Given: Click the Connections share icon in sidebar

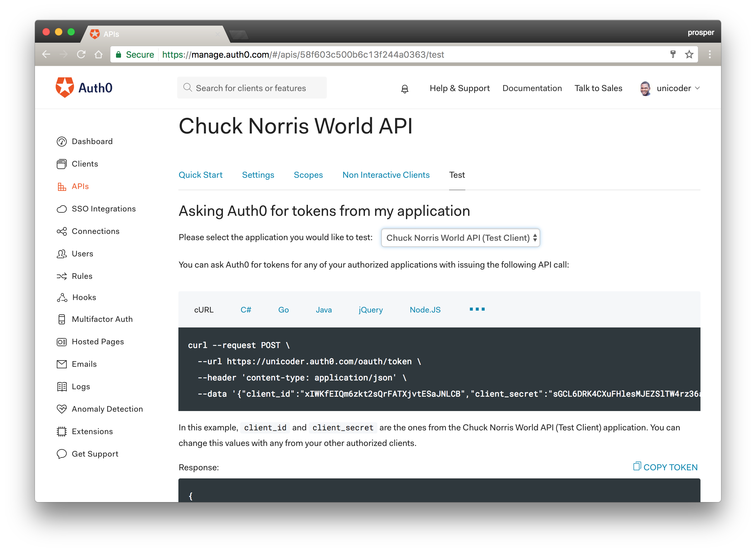Looking at the screenshot, I should tap(61, 231).
